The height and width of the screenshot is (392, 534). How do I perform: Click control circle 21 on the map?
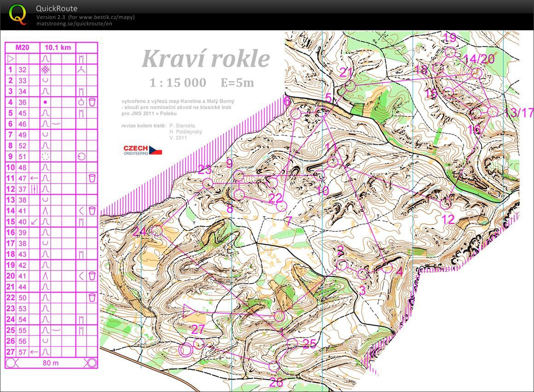[x=350, y=86]
